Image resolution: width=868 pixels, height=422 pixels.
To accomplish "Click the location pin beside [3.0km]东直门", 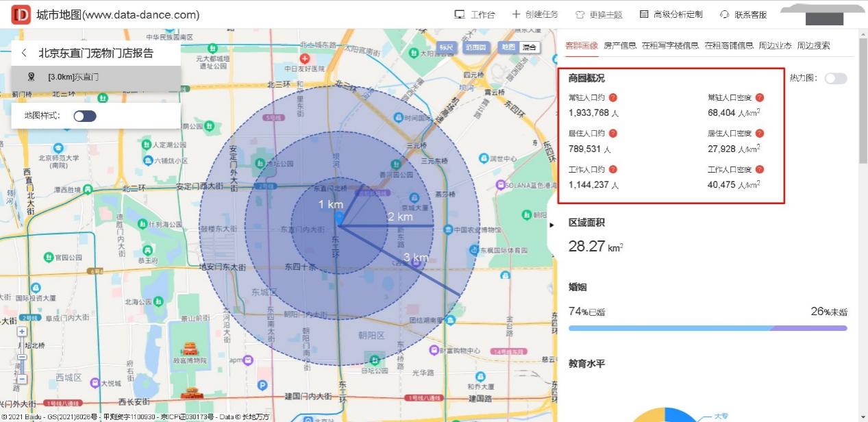I will pyautogui.click(x=31, y=77).
